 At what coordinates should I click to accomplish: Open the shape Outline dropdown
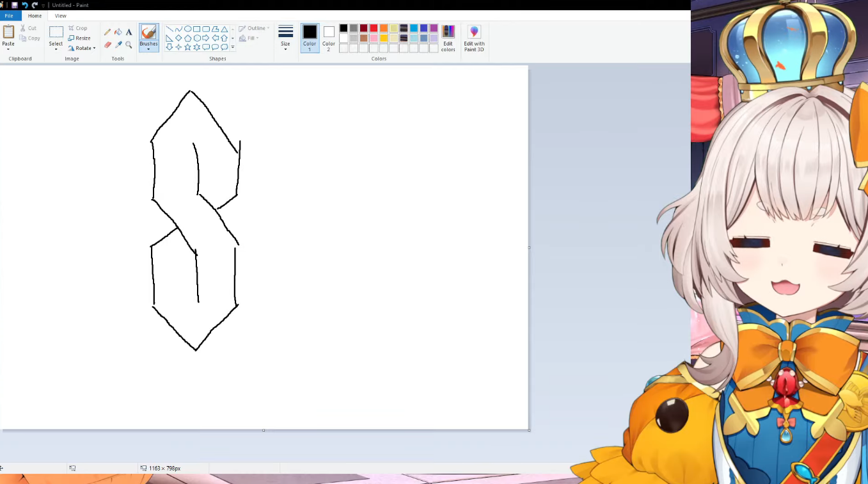[x=254, y=29]
